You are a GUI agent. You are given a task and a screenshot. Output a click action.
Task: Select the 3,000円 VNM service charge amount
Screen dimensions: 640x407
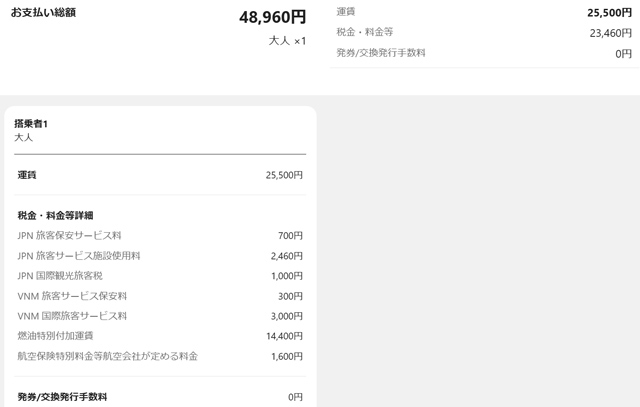[x=286, y=316]
